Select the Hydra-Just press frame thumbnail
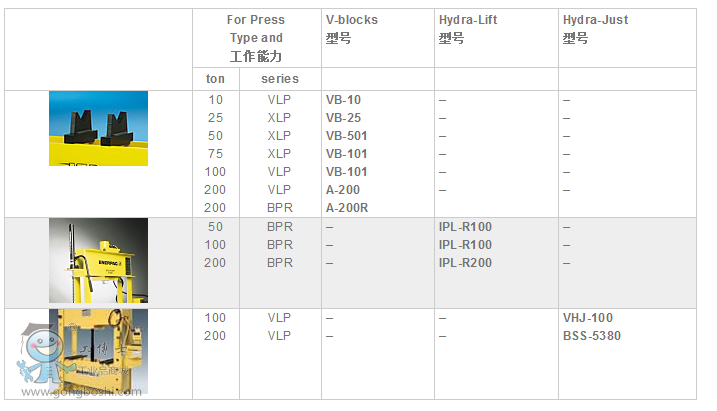717x411 pixels. point(98,351)
